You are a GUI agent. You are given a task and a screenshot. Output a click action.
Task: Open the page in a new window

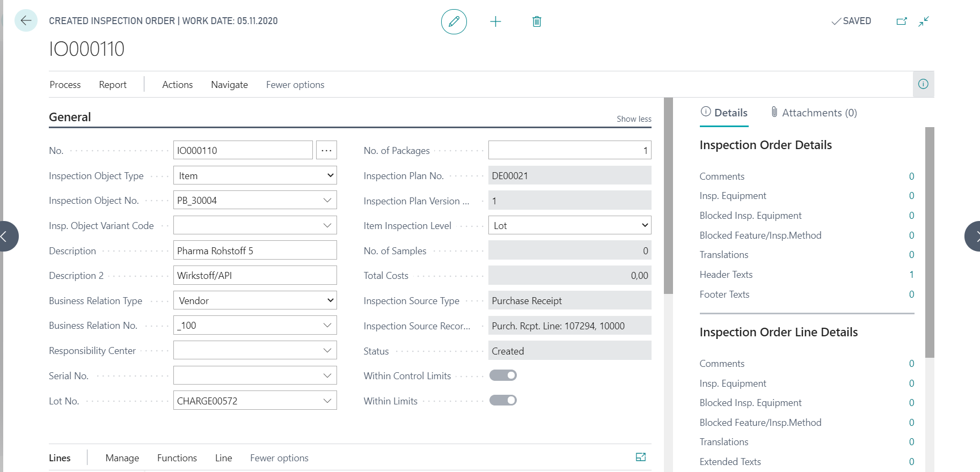[902, 21]
